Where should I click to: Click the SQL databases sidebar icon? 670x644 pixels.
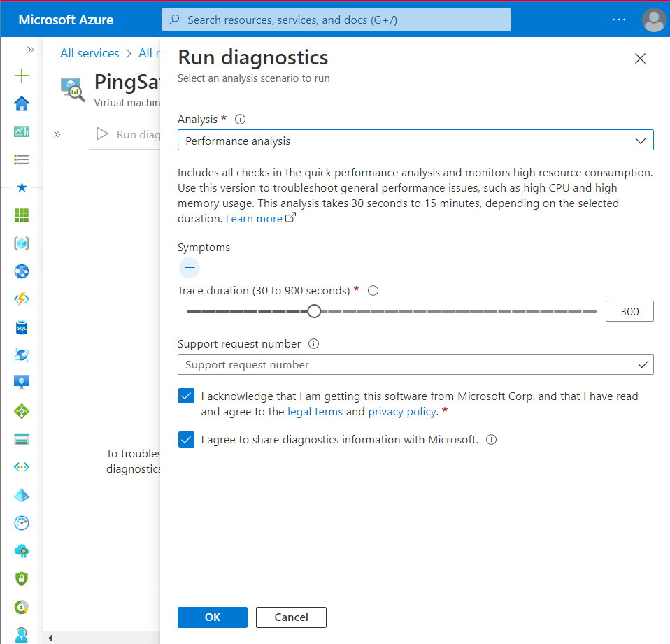(22, 327)
